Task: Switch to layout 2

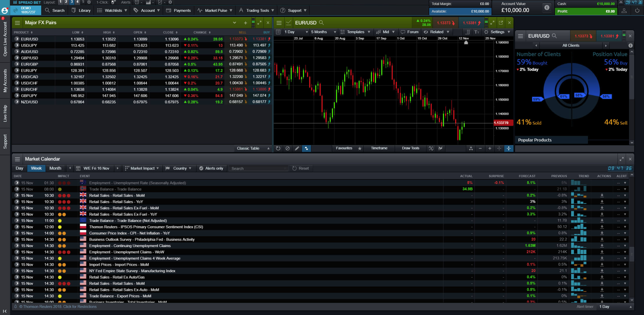Action: point(66,2)
